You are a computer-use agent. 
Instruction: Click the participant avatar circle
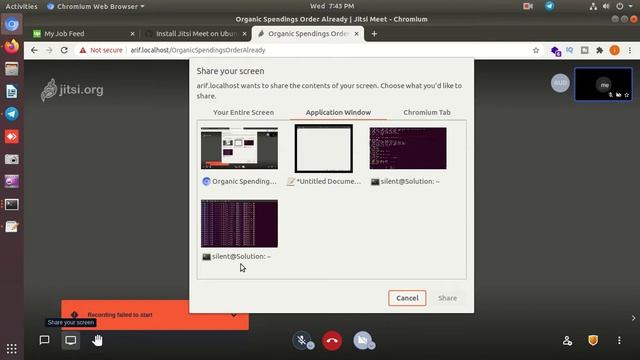tap(560, 83)
